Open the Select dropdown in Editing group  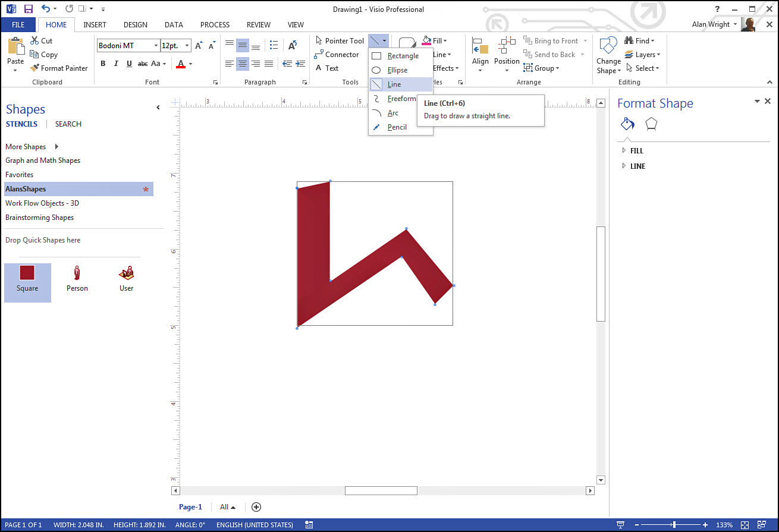click(642, 68)
